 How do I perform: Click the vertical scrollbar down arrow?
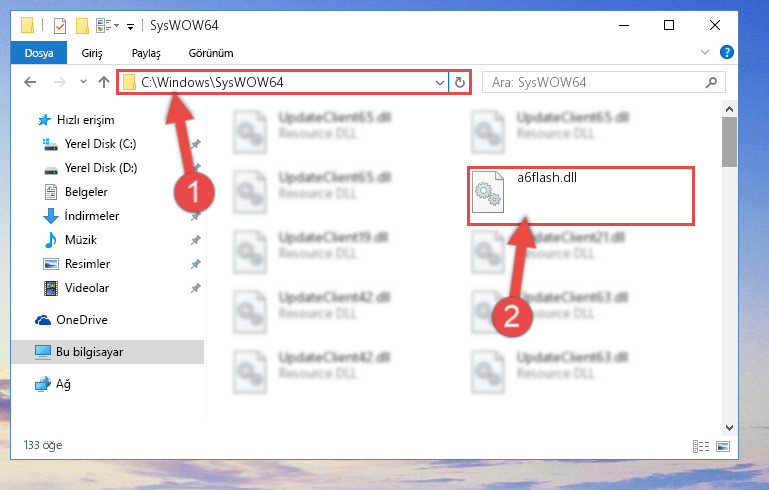(x=729, y=428)
